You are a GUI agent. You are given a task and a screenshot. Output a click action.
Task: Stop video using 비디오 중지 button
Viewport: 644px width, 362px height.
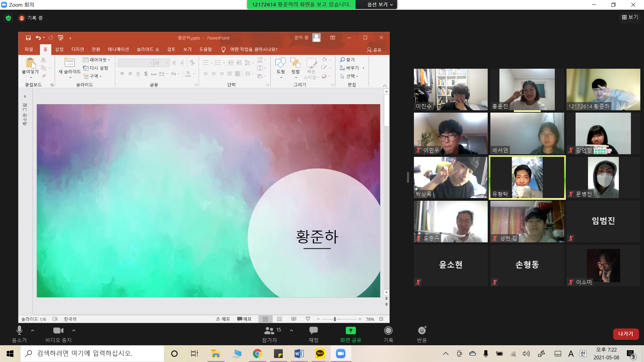(58, 331)
